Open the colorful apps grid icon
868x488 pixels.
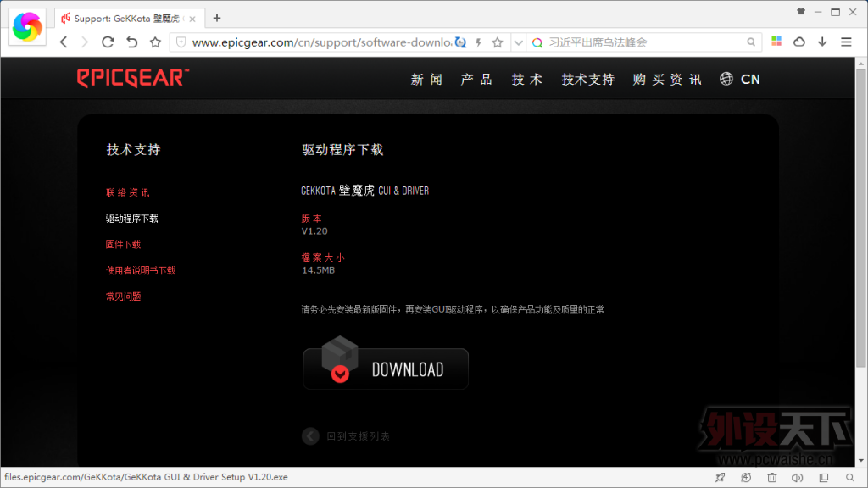[x=776, y=42]
